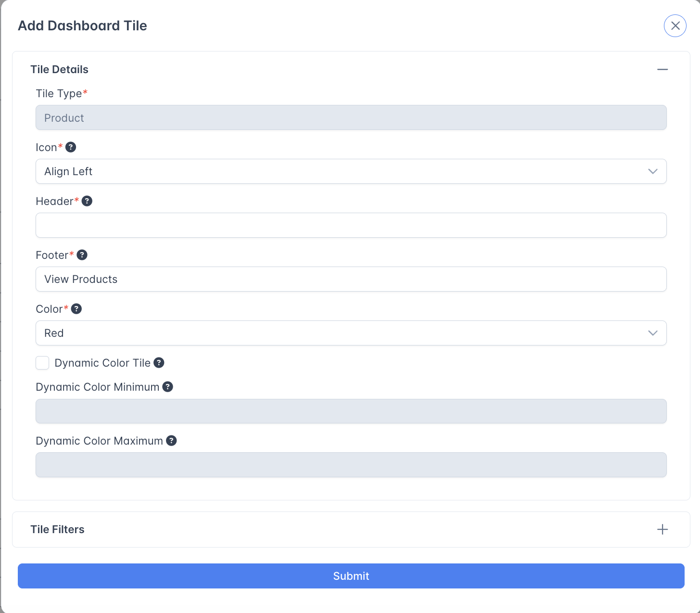Image resolution: width=700 pixels, height=613 pixels.
Task: Click the Footer field containing View Products
Action: pos(351,279)
